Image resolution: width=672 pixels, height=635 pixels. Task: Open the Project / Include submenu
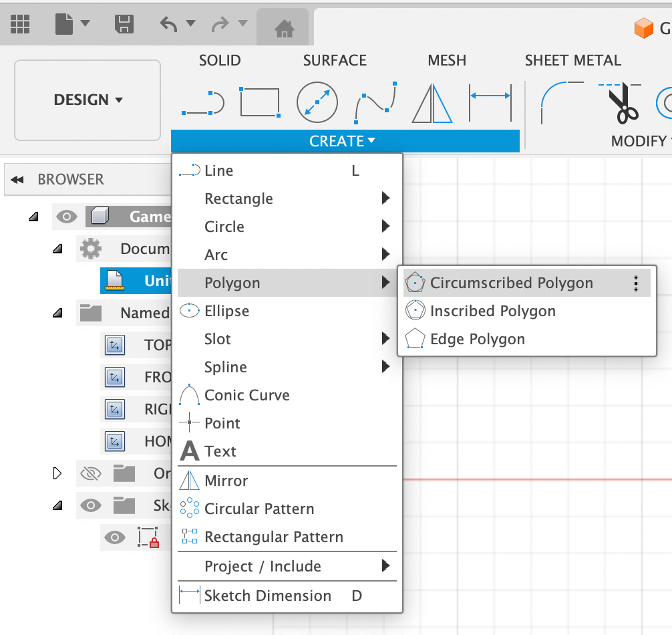coord(287,566)
